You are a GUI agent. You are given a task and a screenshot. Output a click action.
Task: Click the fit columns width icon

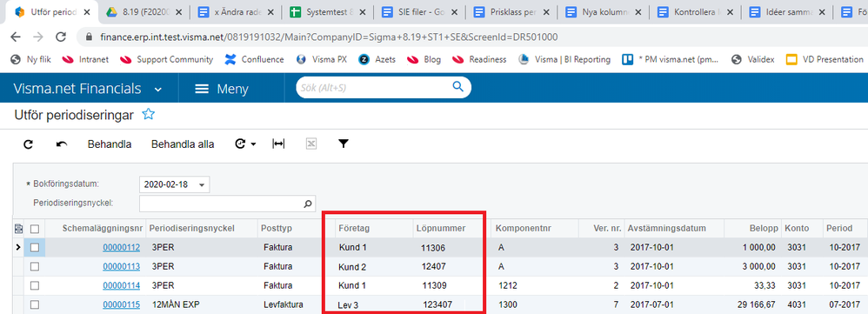tap(278, 144)
